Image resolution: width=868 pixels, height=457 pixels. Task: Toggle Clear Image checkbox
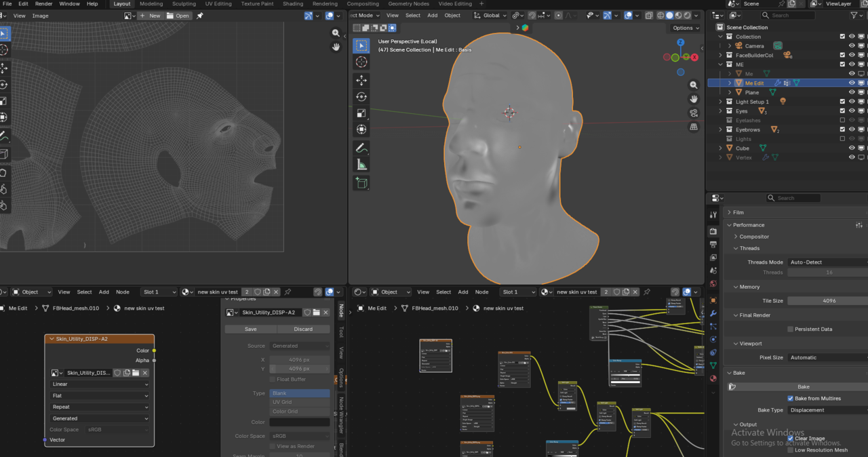tap(791, 439)
